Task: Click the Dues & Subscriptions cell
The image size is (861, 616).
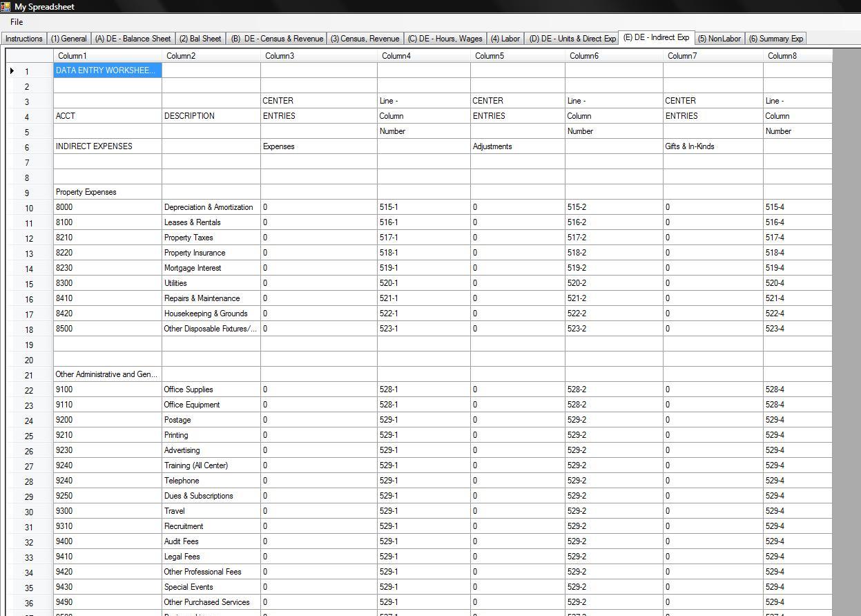Action: coord(211,496)
